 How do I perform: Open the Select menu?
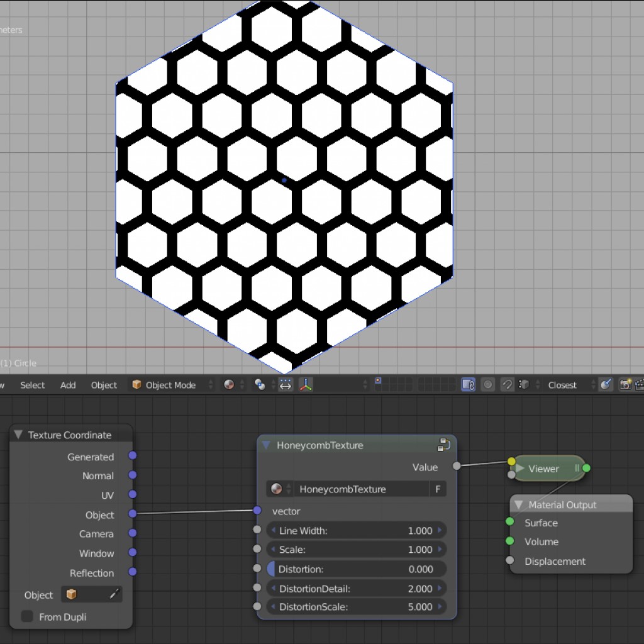[x=32, y=384]
